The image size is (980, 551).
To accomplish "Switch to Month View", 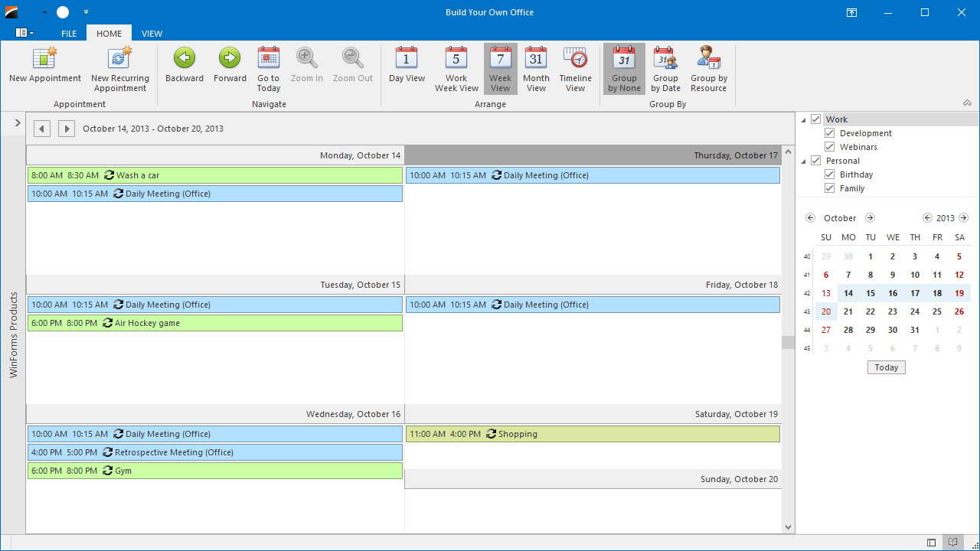I will pyautogui.click(x=536, y=59).
